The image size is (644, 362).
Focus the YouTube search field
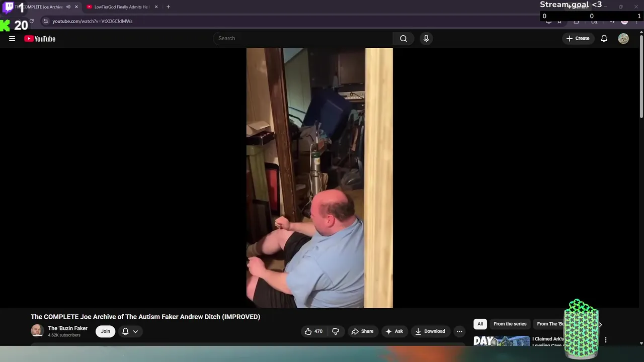(303, 38)
